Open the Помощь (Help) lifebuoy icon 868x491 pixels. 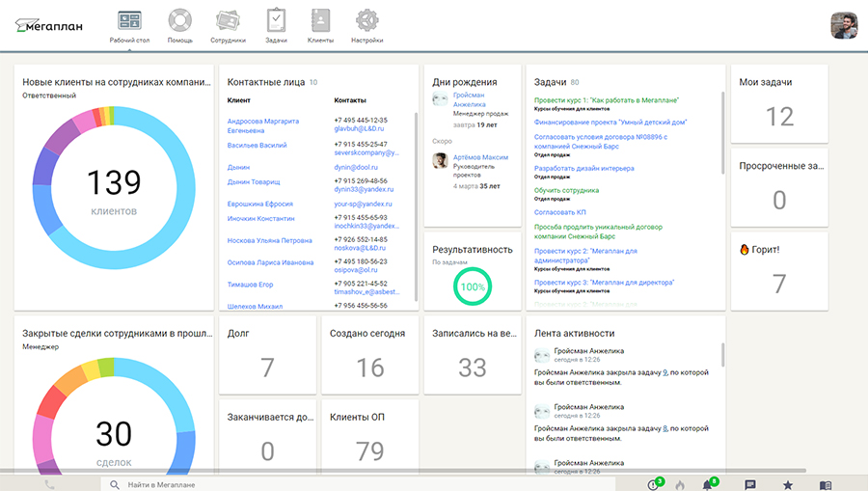coord(180,21)
